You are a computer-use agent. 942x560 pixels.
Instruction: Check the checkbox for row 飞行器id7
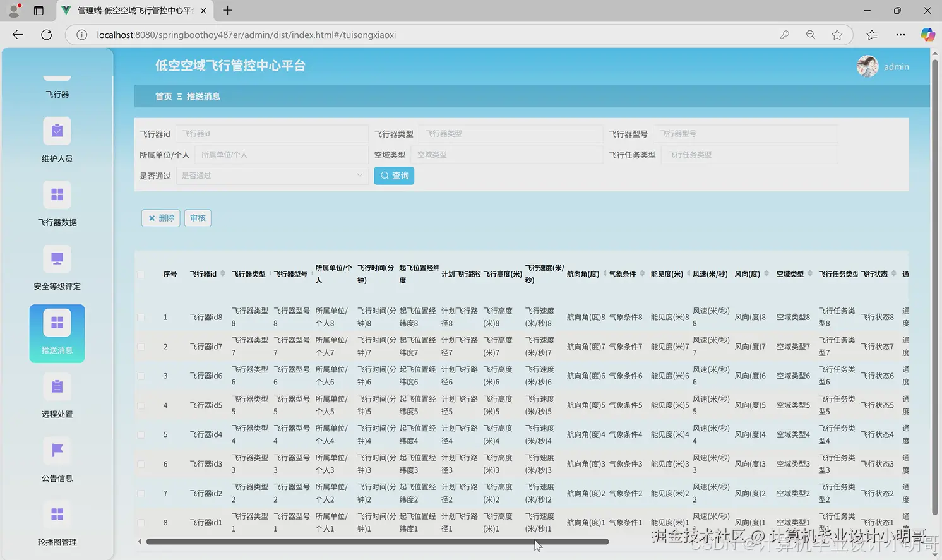point(141,347)
